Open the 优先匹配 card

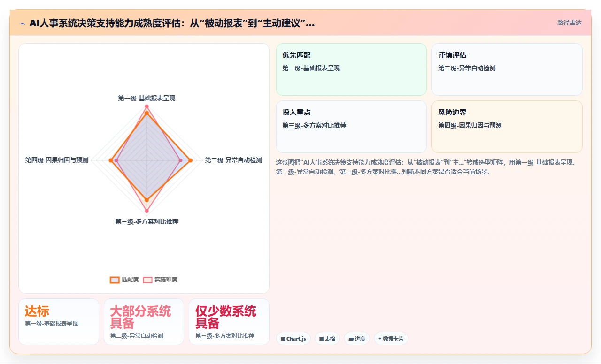pyautogui.click(x=351, y=69)
